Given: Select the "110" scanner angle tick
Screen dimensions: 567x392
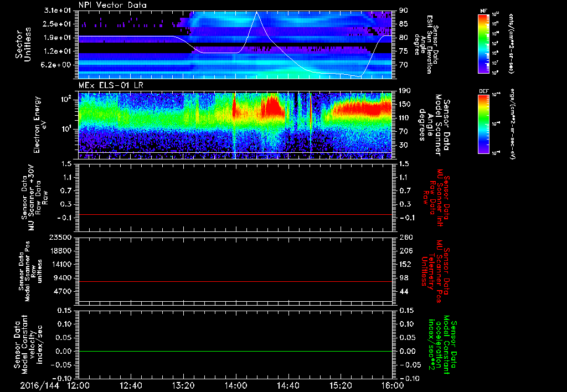Looking at the screenshot, I should [x=405, y=118].
